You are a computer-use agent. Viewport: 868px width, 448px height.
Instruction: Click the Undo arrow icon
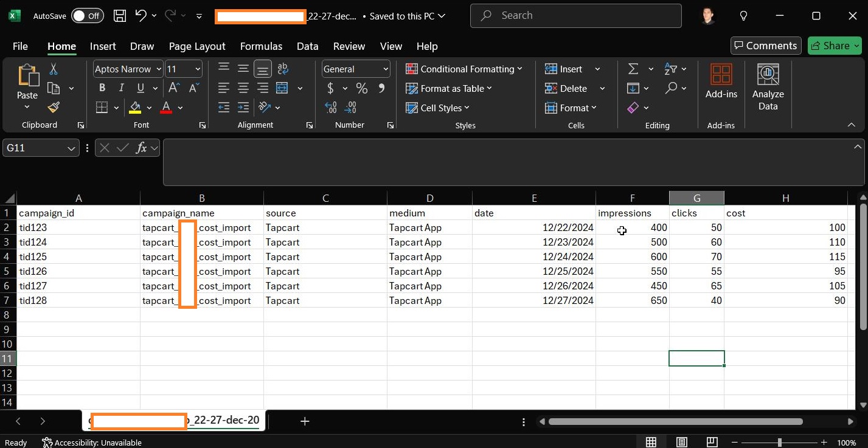(x=141, y=16)
